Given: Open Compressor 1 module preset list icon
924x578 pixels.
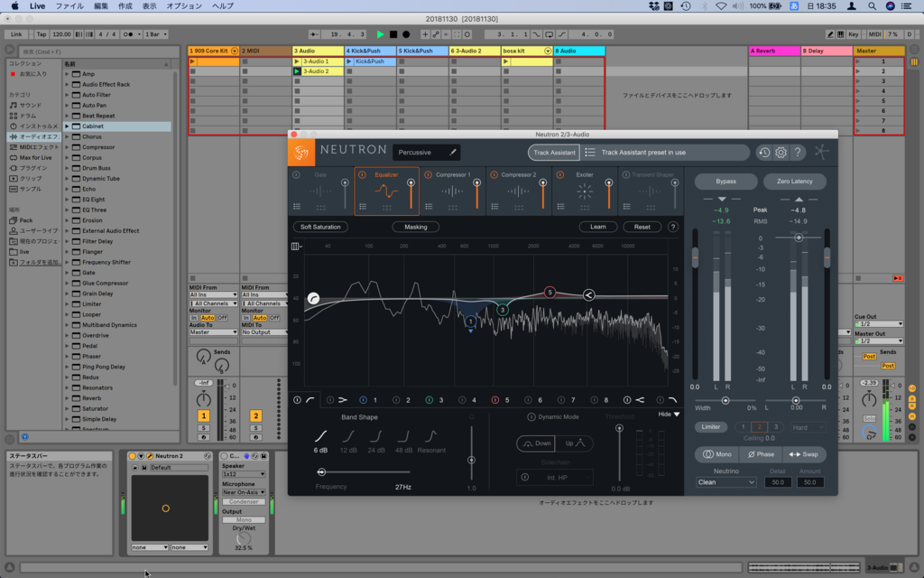Looking at the screenshot, I should (x=429, y=207).
